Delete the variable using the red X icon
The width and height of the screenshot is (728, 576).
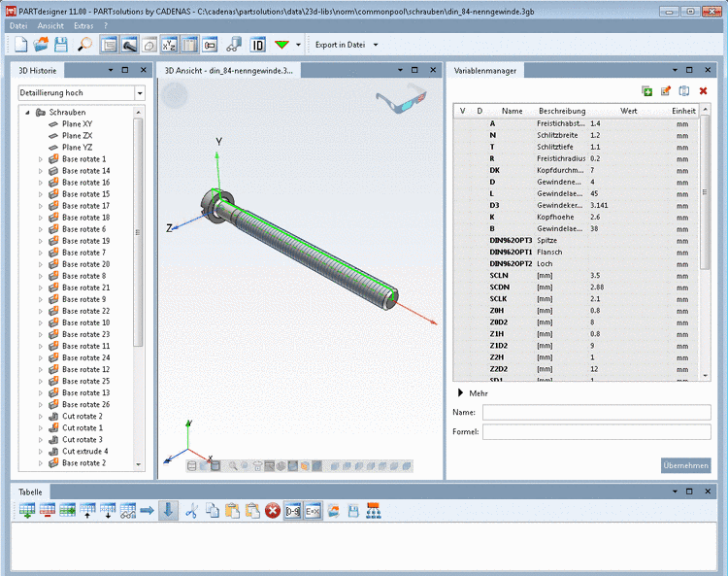703,90
